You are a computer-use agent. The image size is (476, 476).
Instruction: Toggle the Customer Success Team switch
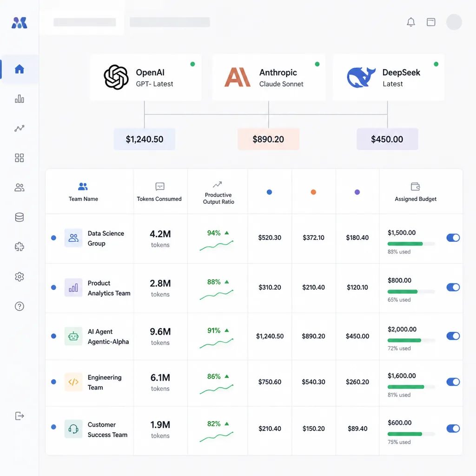click(453, 428)
